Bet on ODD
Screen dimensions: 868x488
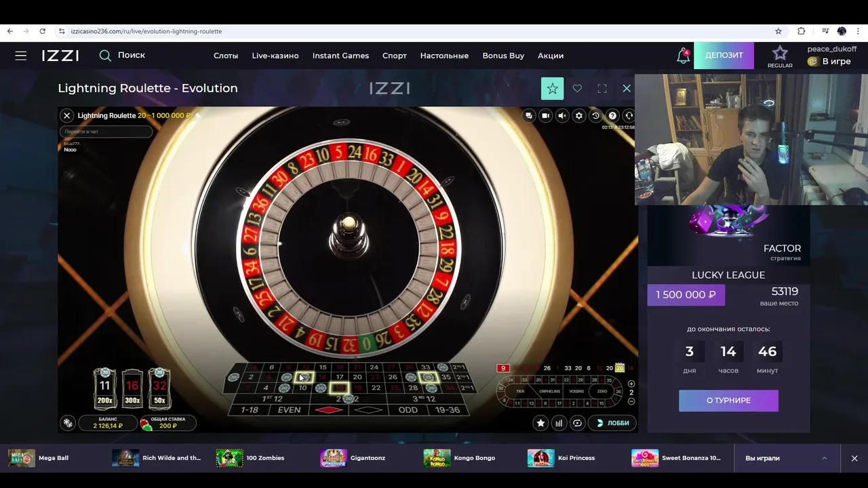point(408,410)
